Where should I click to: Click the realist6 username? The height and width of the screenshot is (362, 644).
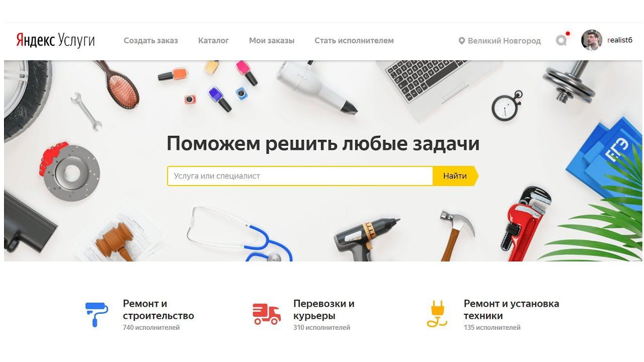coord(620,40)
